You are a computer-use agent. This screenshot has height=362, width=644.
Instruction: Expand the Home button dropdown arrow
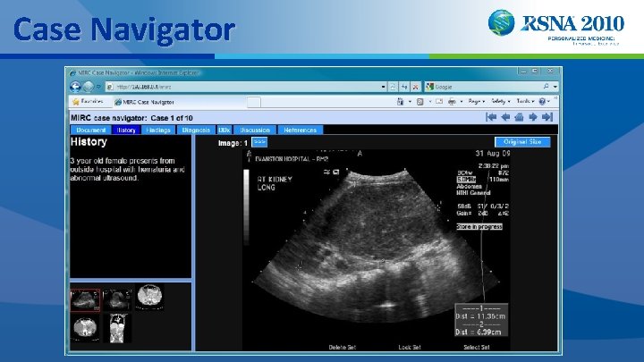point(410,101)
